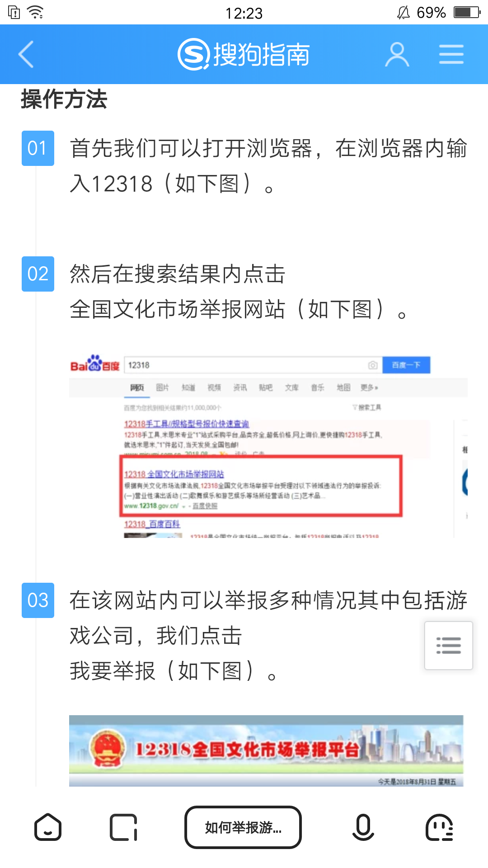
Task: Open the Baidu search results screenshot
Action: pos(268,445)
